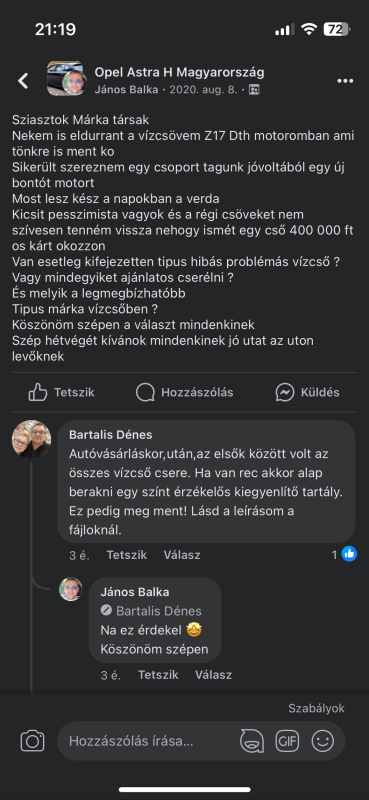
Task: Reply to Bartalis Dénes's comment via Válasz
Action: tap(182, 555)
